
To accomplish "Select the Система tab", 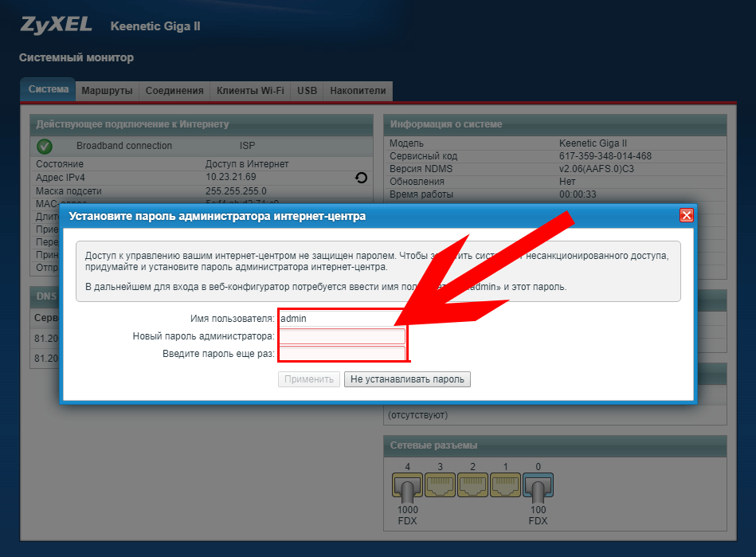I will tap(49, 90).
